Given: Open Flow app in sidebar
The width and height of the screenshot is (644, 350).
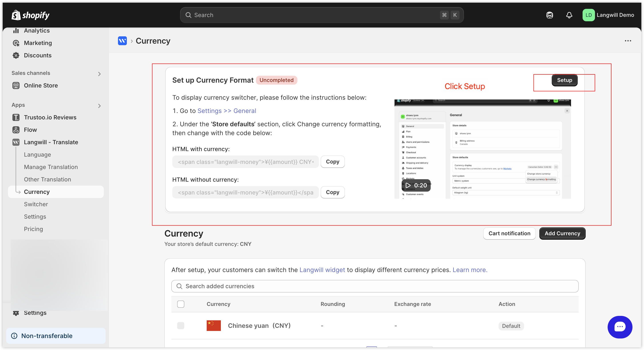Looking at the screenshot, I should tap(30, 130).
